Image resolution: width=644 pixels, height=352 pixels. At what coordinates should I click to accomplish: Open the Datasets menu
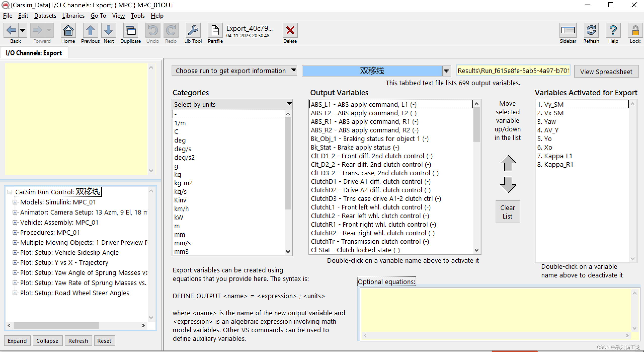[x=45, y=16]
